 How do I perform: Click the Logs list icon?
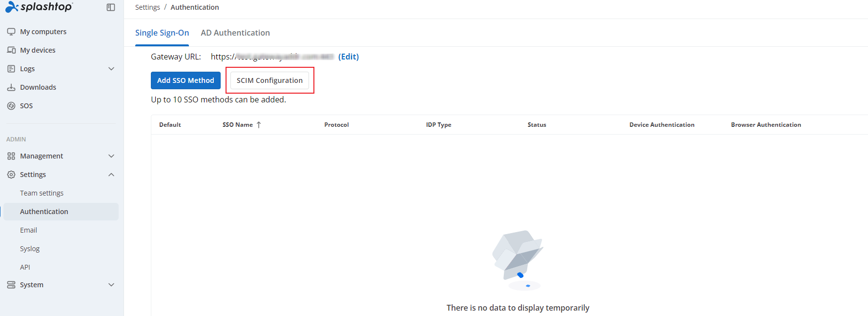11,69
